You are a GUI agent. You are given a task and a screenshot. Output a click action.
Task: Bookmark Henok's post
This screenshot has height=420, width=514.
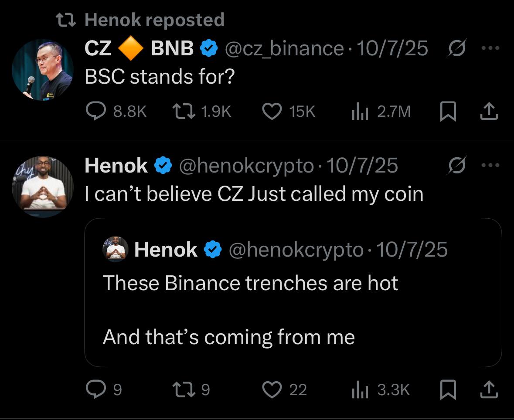(x=447, y=390)
